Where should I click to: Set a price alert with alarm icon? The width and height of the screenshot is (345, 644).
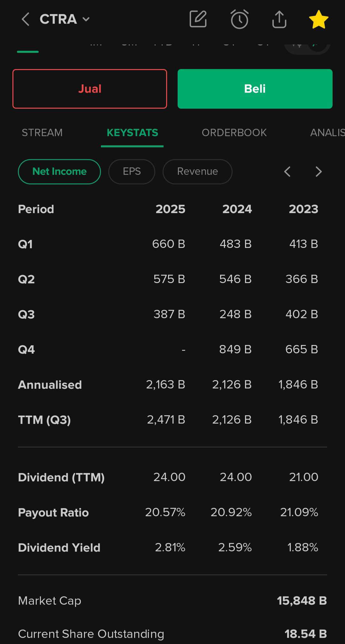tap(239, 19)
